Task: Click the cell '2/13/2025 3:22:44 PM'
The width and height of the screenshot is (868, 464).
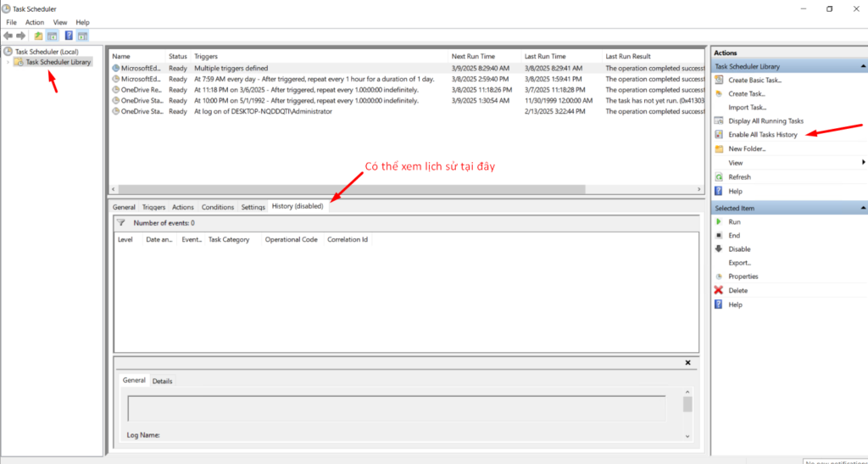Action: (x=556, y=111)
